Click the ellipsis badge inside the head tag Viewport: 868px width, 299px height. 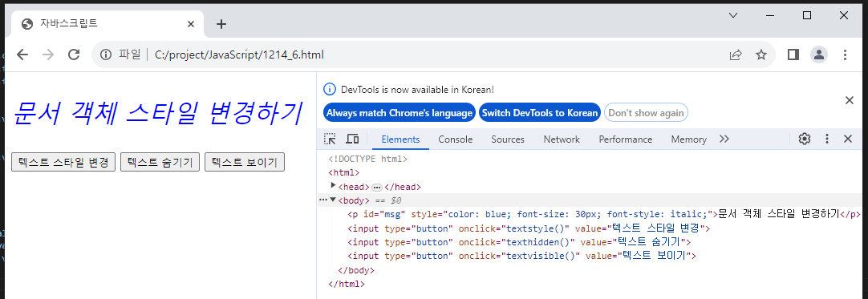[x=376, y=187]
